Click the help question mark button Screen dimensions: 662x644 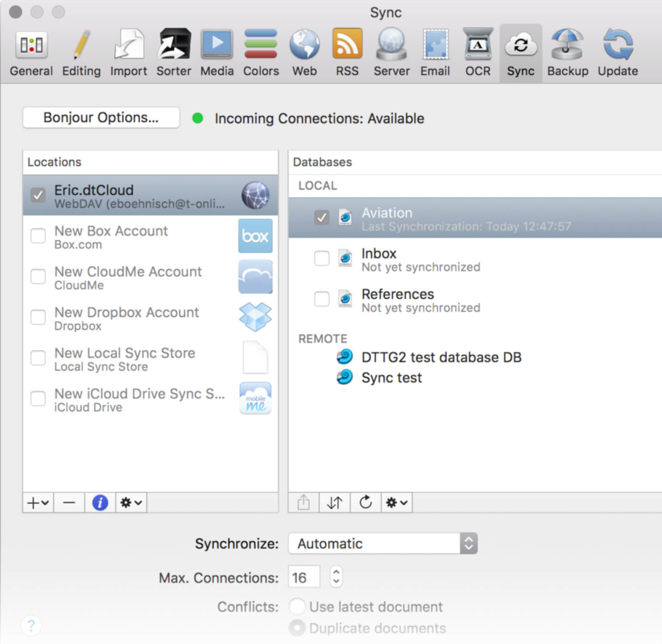click(x=31, y=626)
